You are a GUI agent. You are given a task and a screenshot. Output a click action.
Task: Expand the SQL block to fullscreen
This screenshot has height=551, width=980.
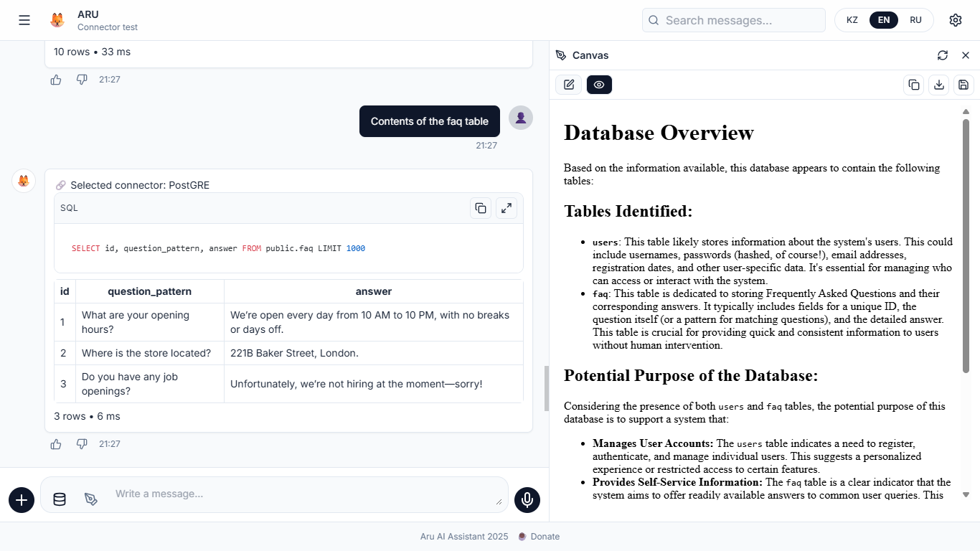[507, 208]
